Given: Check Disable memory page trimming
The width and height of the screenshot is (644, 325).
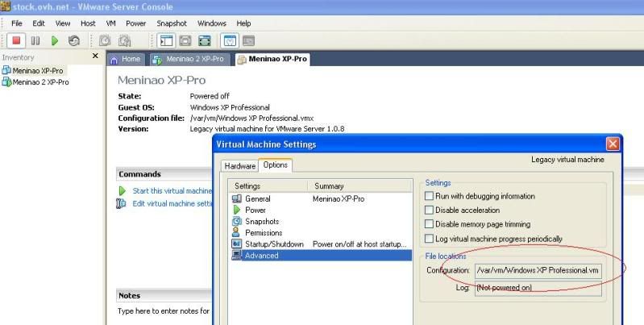Looking at the screenshot, I should (429, 224).
